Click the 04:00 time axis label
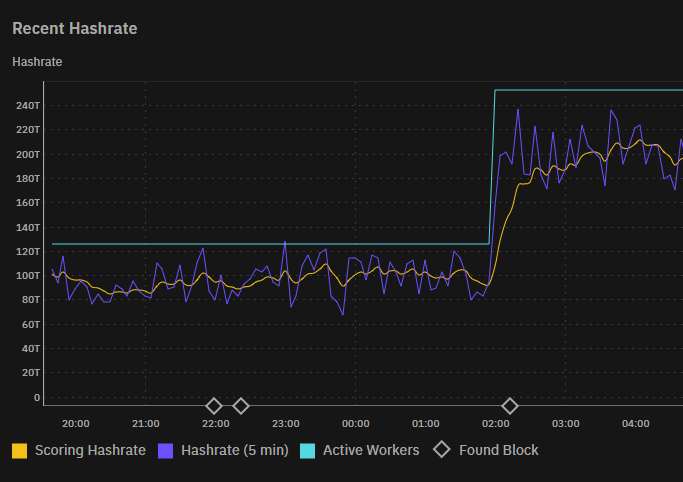Screen dimensions: 683x482 tap(635, 423)
